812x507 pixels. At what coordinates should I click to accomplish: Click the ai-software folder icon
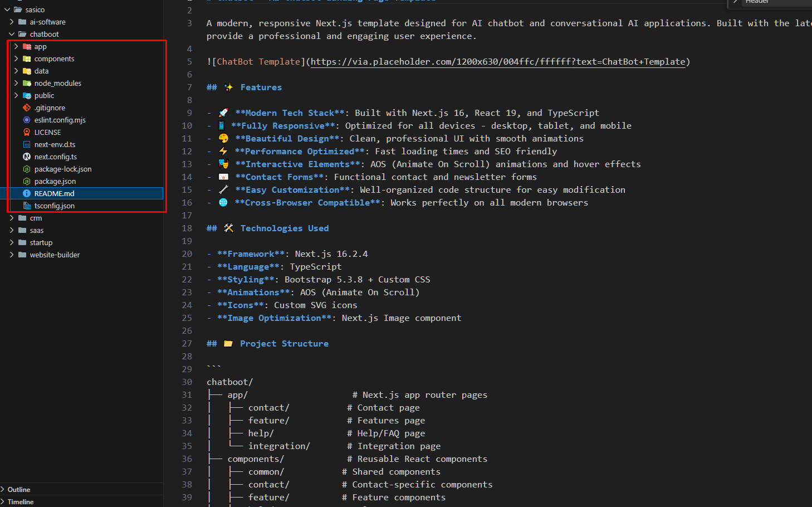coord(22,22)
